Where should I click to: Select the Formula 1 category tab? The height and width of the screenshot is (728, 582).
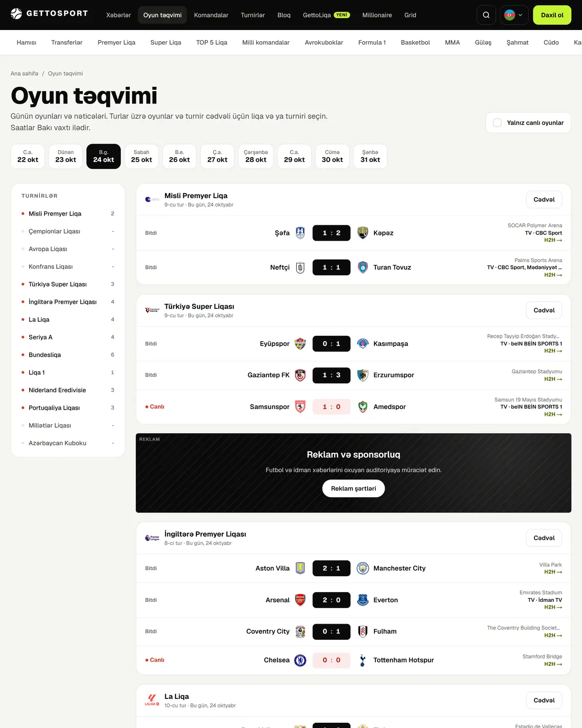pos(372,42)
